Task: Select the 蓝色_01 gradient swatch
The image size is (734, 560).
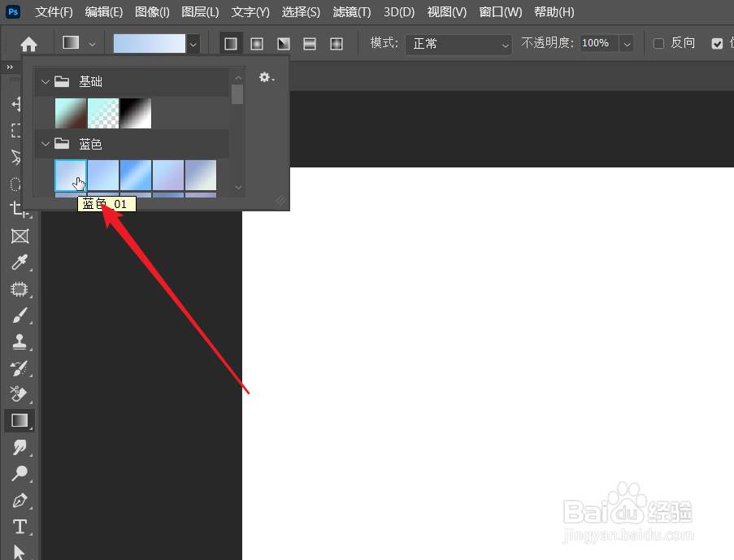Action: (x=71, y=175)
